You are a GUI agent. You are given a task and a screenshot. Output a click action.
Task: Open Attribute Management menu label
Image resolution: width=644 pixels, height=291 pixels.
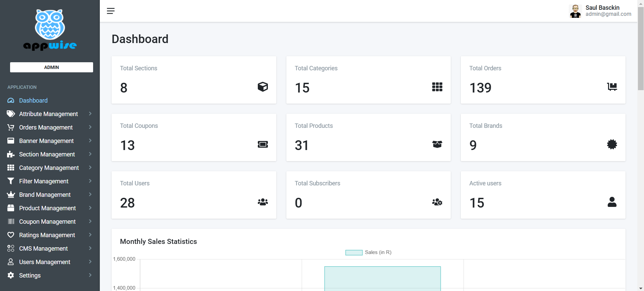pyautogui.click(x=48, y=114)
